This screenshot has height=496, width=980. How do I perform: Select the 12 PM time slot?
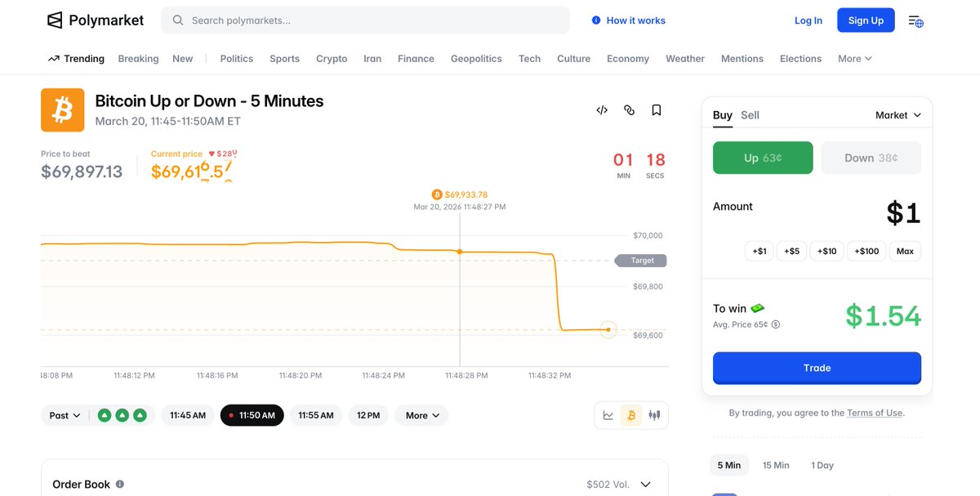(368, 415)
